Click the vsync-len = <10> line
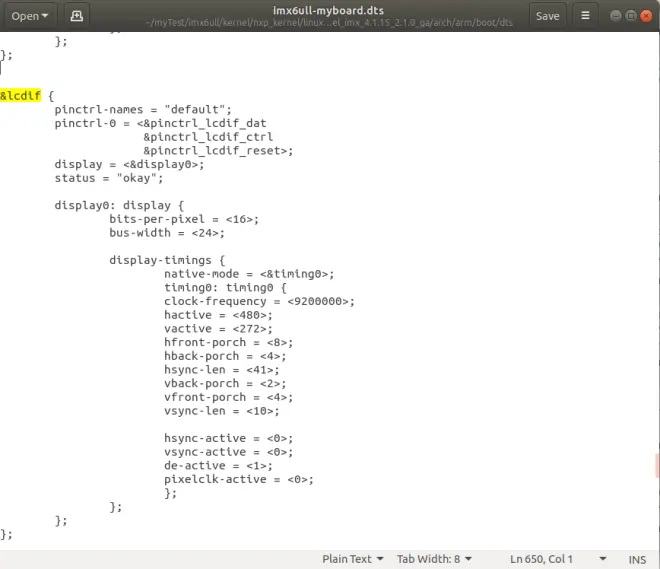This screenshot has height=569, width=660. [x=221, y=411]
